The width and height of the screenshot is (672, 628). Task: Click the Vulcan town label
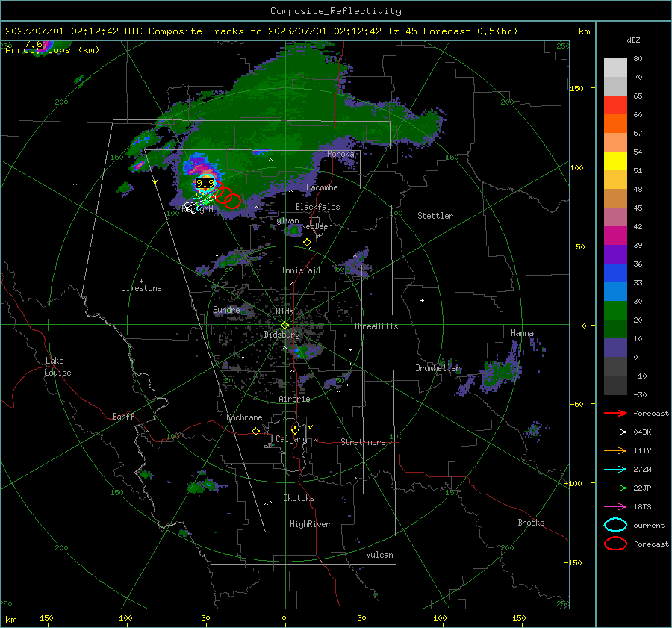click(x=380, y=555)
